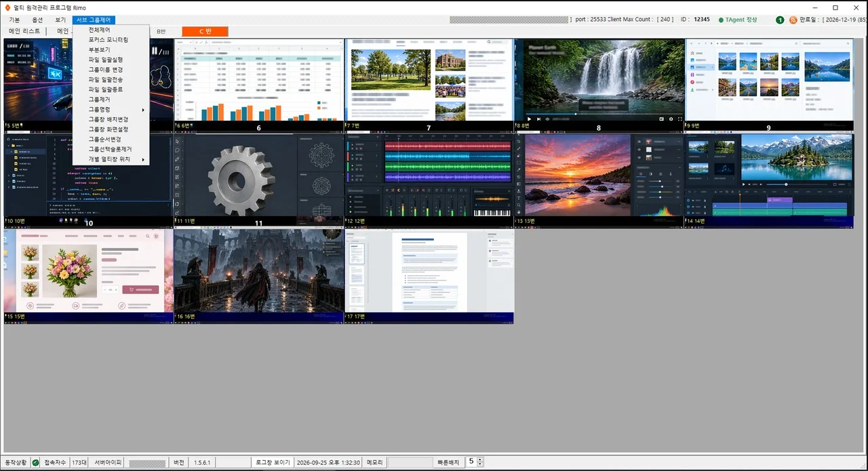Click the 접속자수 status label
The image size is (868, 471).
(55, 462)
